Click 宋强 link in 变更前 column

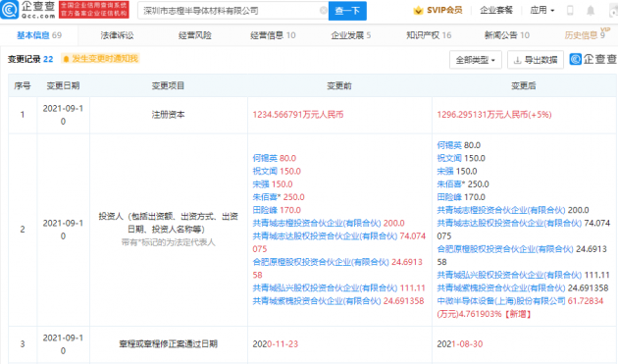261,184
